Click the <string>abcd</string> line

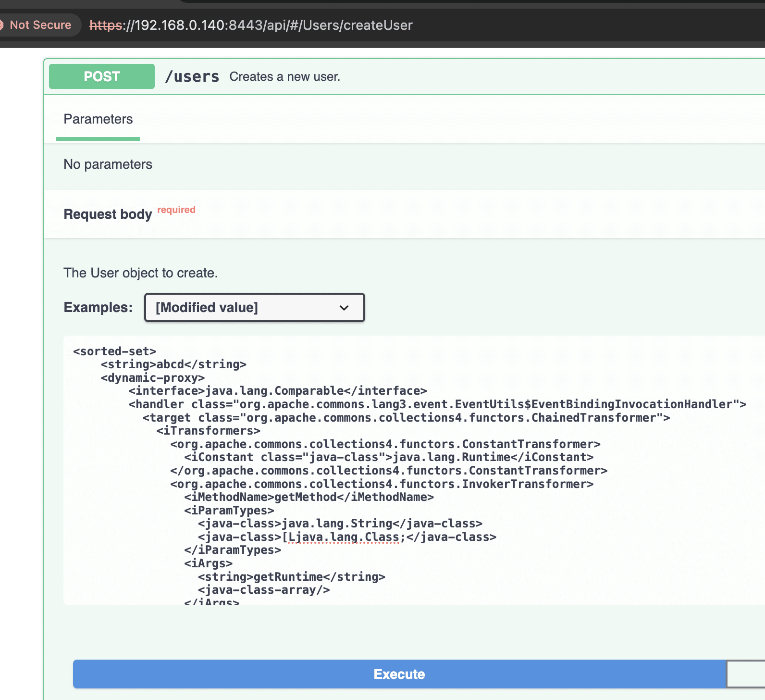173,364
